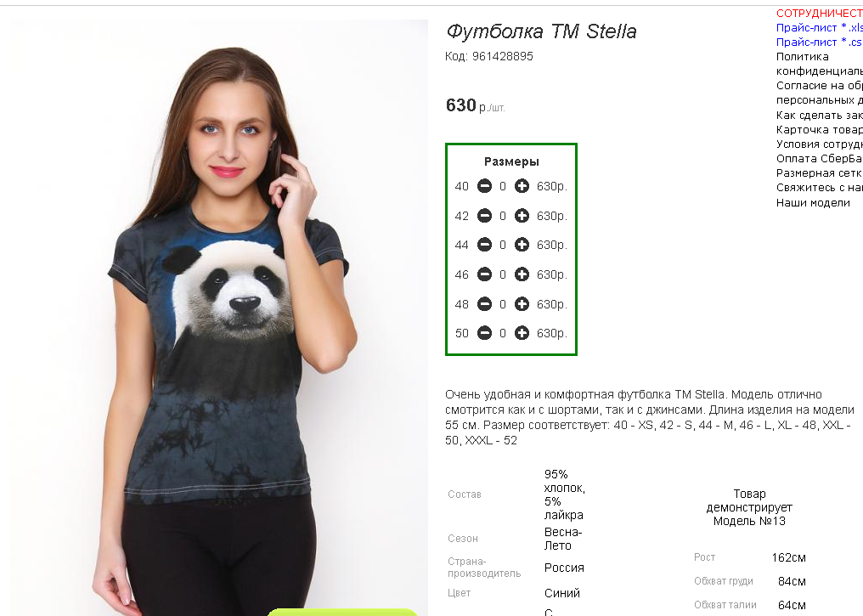Open Размерная сетка page
The width and height of the screenshot is (863, 616).
tap(819, 172)
